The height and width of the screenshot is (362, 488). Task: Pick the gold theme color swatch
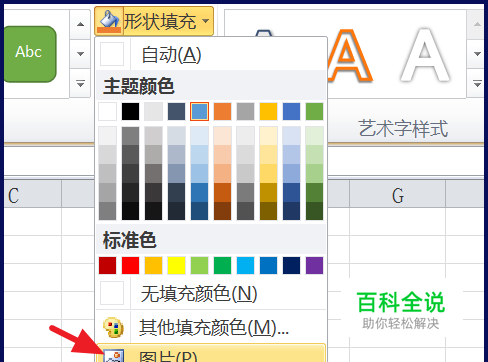coord(268,111)
